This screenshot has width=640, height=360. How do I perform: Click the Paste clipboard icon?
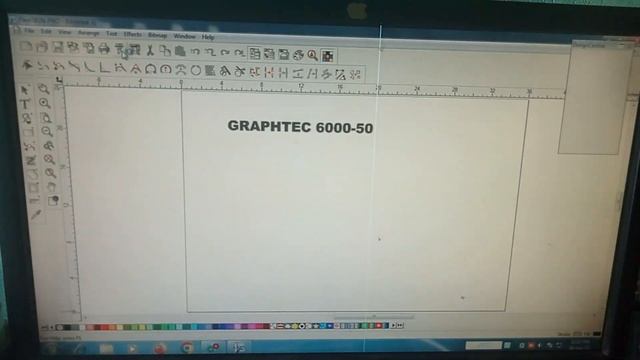pyautogui.click(x=180, y=51)
